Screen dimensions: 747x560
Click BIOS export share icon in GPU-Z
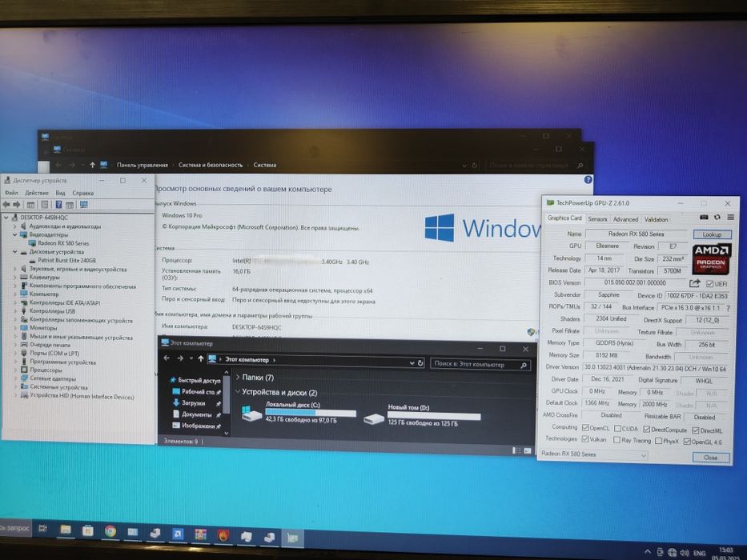tap(695, 283)
